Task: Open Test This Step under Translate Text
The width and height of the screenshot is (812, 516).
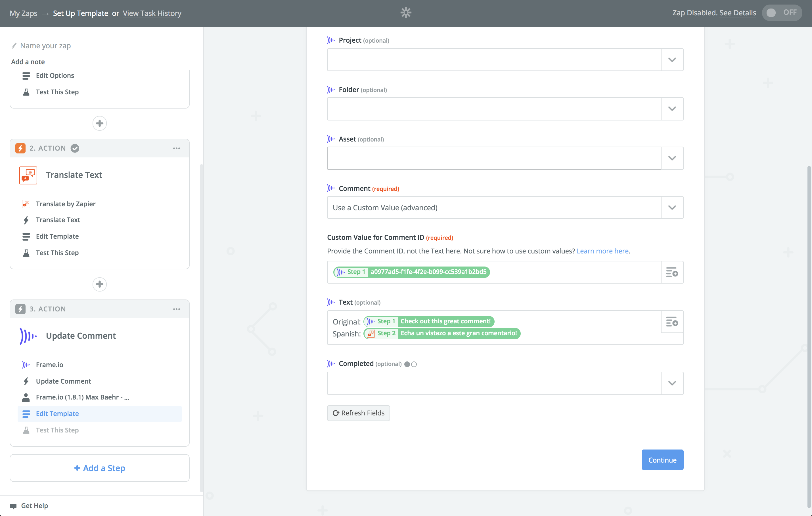Action: pyautogui.click(x=57, y=253)
